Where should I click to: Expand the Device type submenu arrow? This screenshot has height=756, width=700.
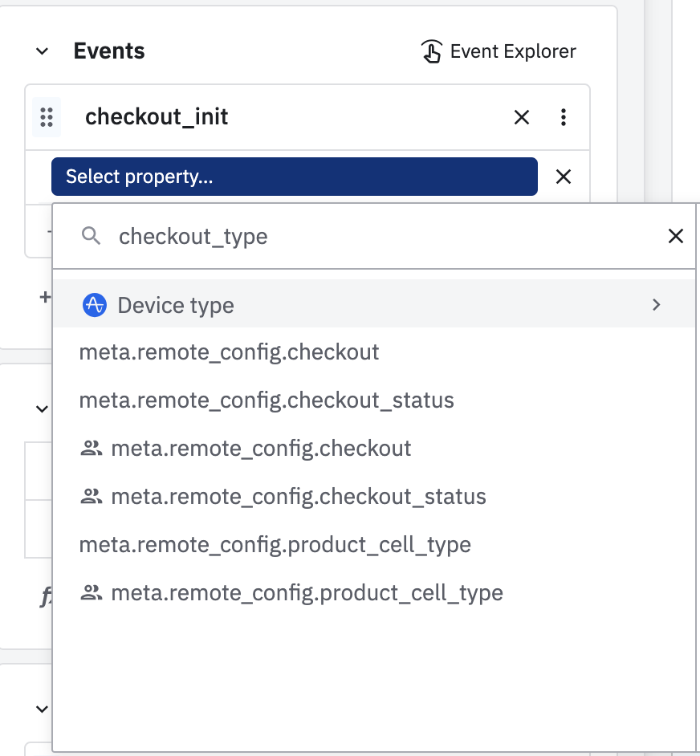pos(657,305)
